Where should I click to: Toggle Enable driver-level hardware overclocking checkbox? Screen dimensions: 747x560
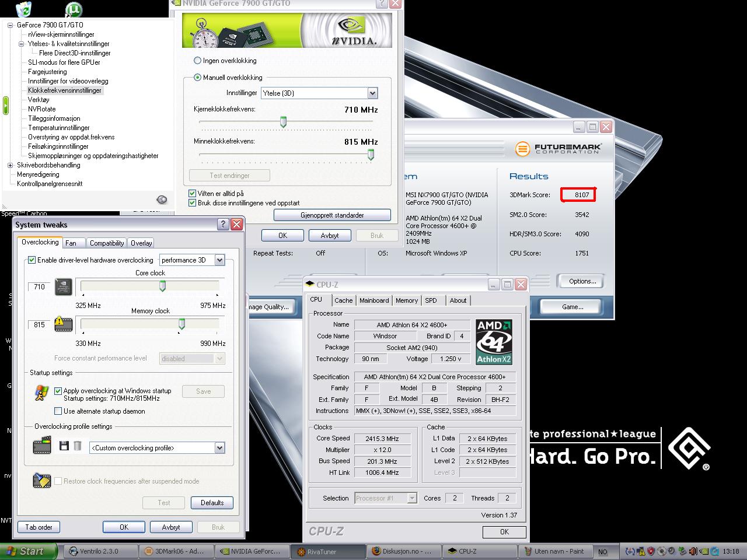pos(32,260)
